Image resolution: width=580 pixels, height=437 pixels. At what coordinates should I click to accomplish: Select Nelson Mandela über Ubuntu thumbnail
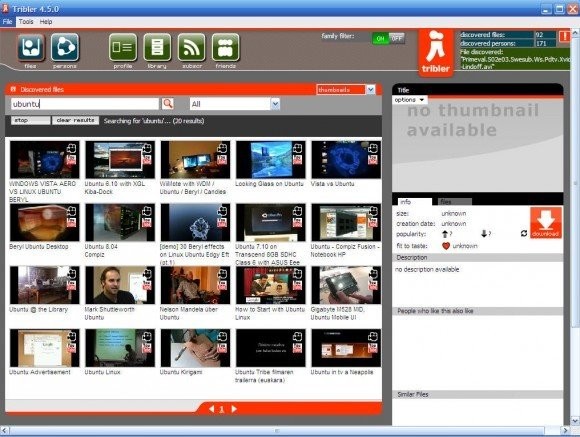195,285
